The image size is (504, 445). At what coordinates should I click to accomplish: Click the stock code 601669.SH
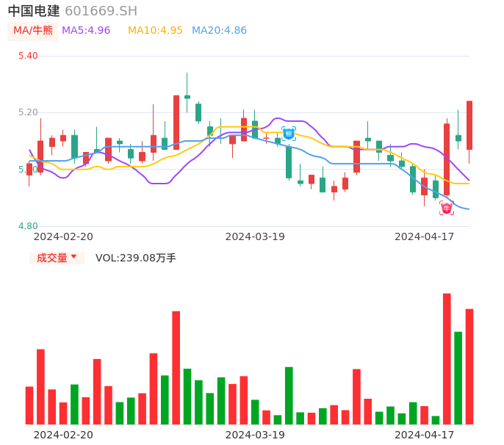pos(101,11)
